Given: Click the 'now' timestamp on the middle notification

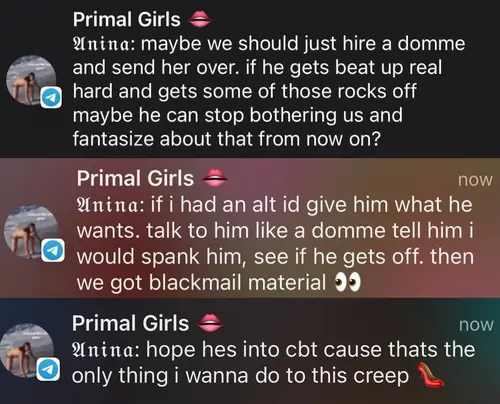Looking at the screenshot, I should 475,180.
